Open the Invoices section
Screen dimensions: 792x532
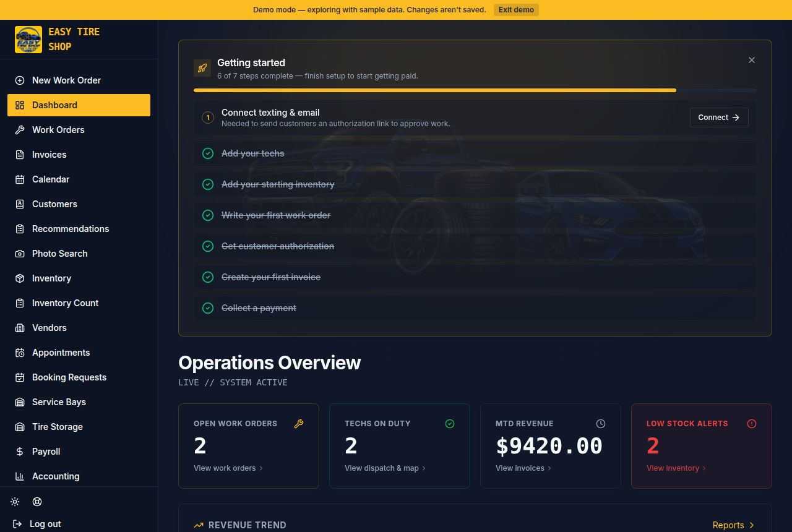pyautogui.click(x=79, y=155)
